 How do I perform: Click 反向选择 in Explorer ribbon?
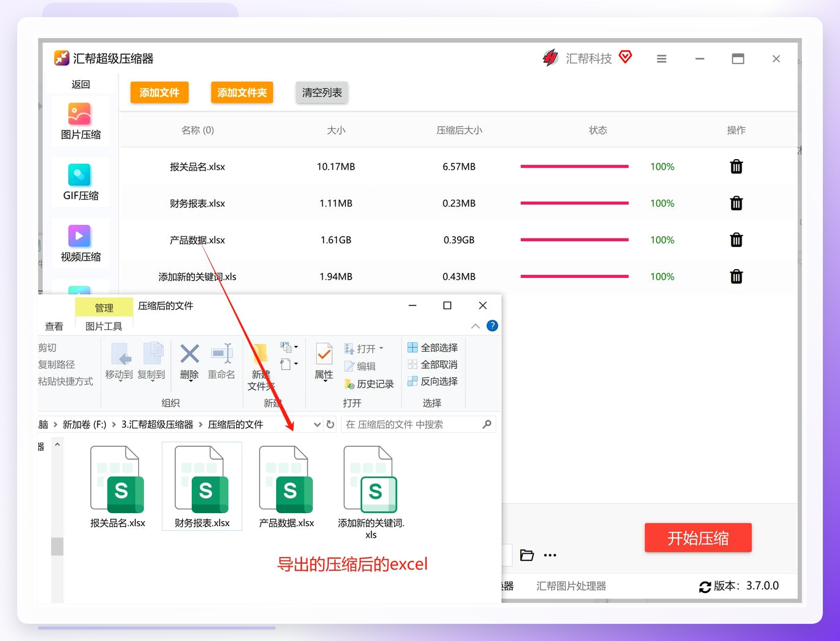(x=433, y=381)
